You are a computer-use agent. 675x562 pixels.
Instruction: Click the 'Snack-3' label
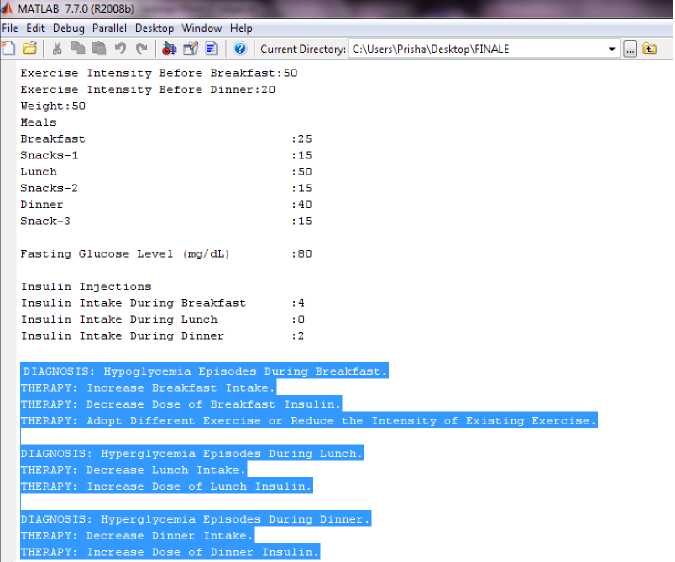tap(45, 221)
